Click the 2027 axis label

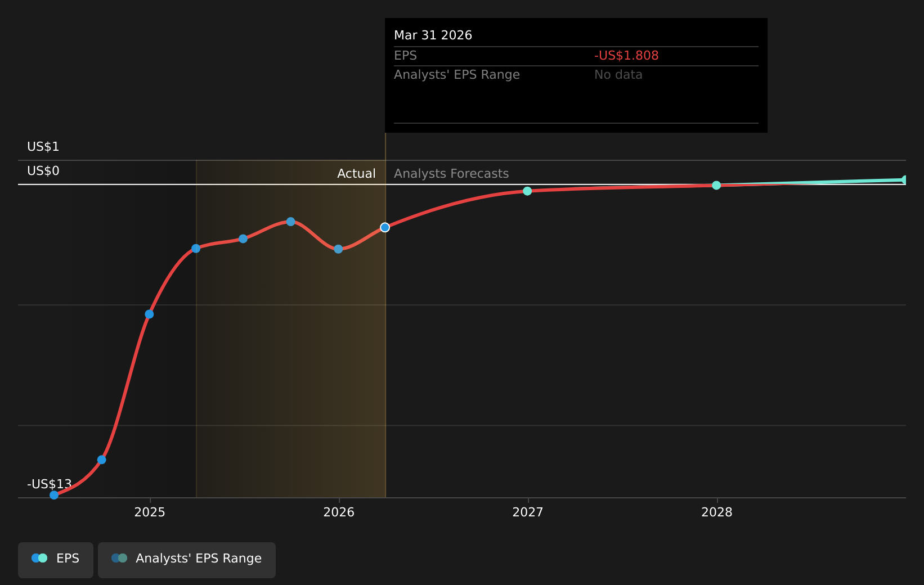tap(528, 512)
